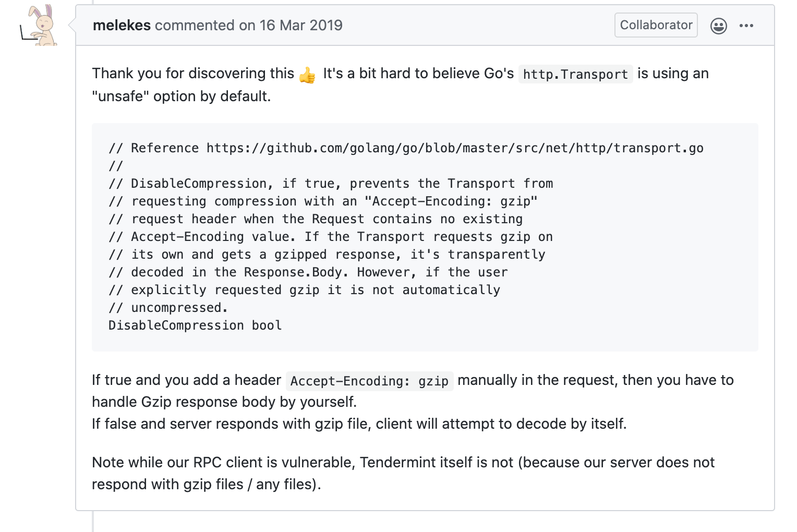Open the smiley add-reaction picker
Image resolution: width=797 pixels, height=532 pixels.
coord(718,26)
